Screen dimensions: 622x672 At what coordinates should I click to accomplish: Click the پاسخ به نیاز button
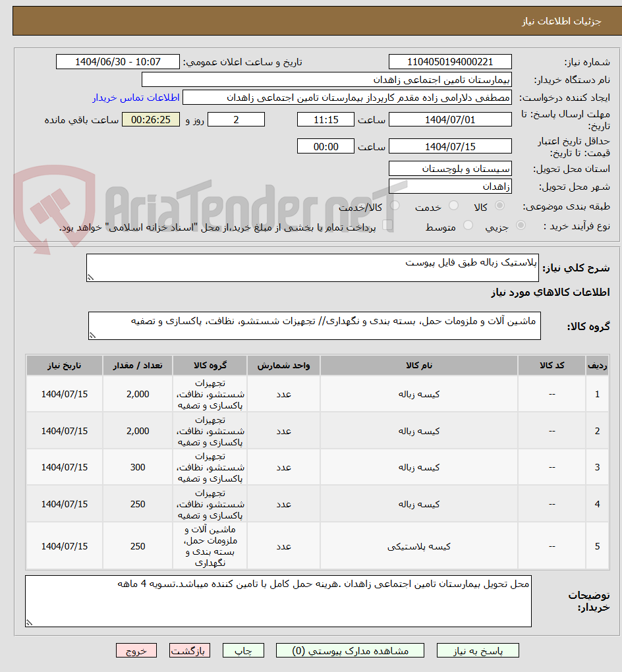pos(478,650)
